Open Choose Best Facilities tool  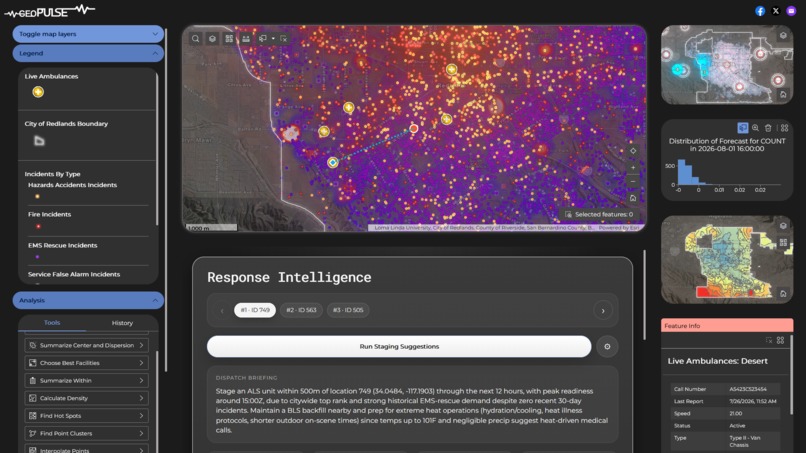[x=86, y=363]
